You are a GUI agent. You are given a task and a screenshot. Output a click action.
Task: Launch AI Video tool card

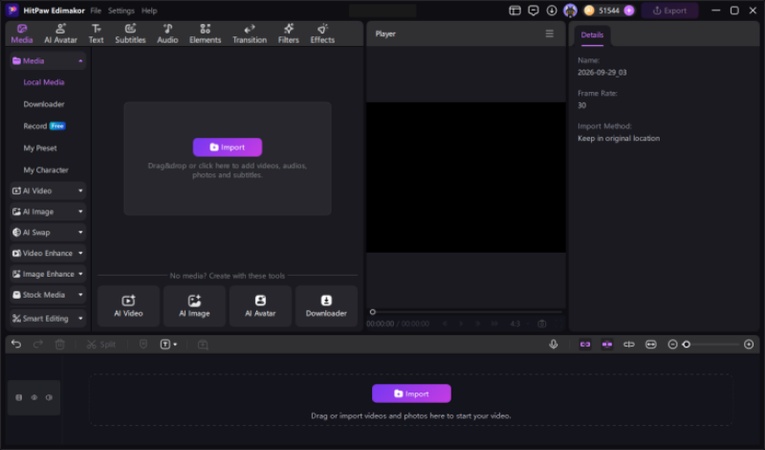[128, 306]
